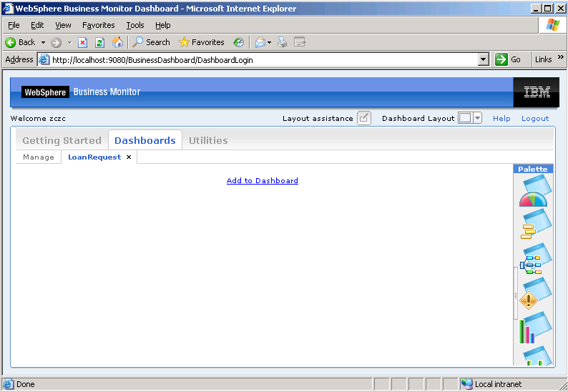568x392 pixels.
Task: Click the Windows flag logo
Action: 553,25
